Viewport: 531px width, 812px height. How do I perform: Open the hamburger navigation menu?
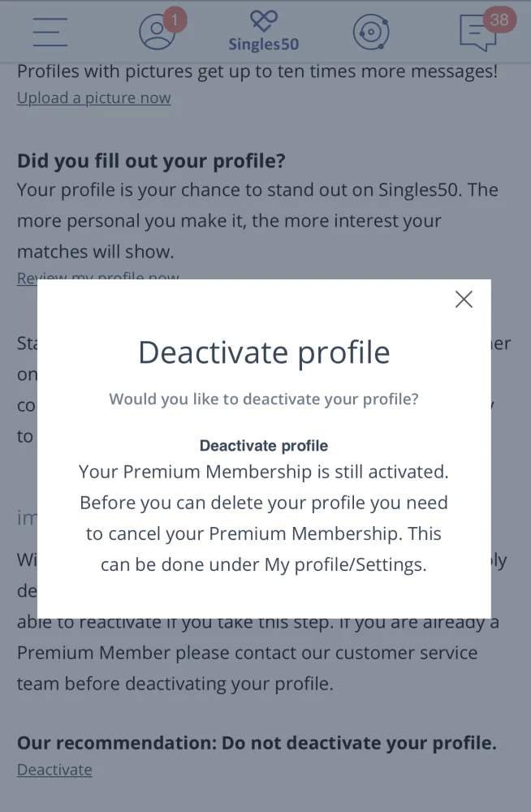[x=50, y=32]
